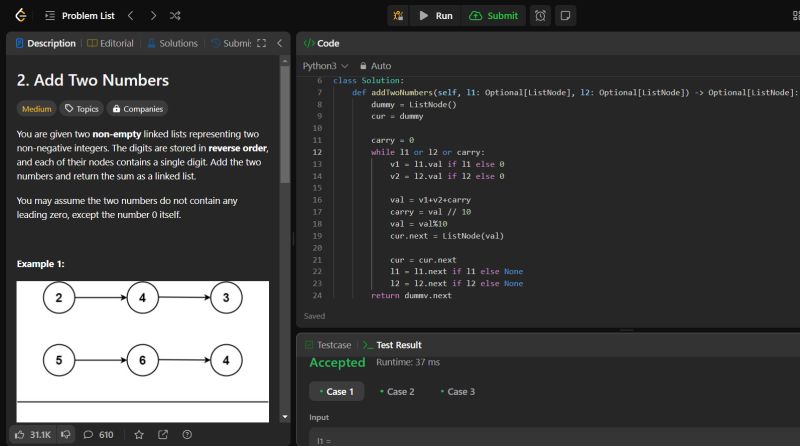Expand the Topics tag

click(81, 109)
